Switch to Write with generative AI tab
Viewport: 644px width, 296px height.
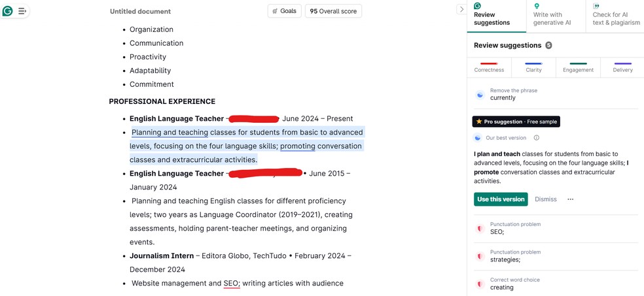[x=556, y=16]
